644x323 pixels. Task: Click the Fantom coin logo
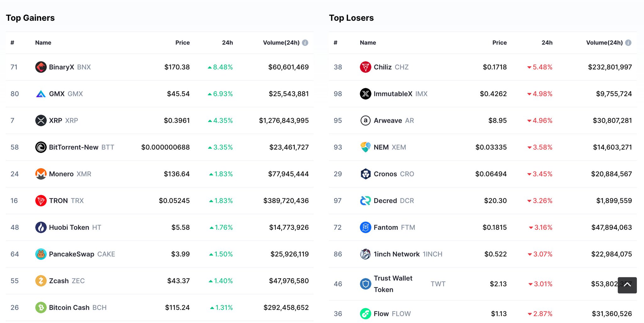365,227
